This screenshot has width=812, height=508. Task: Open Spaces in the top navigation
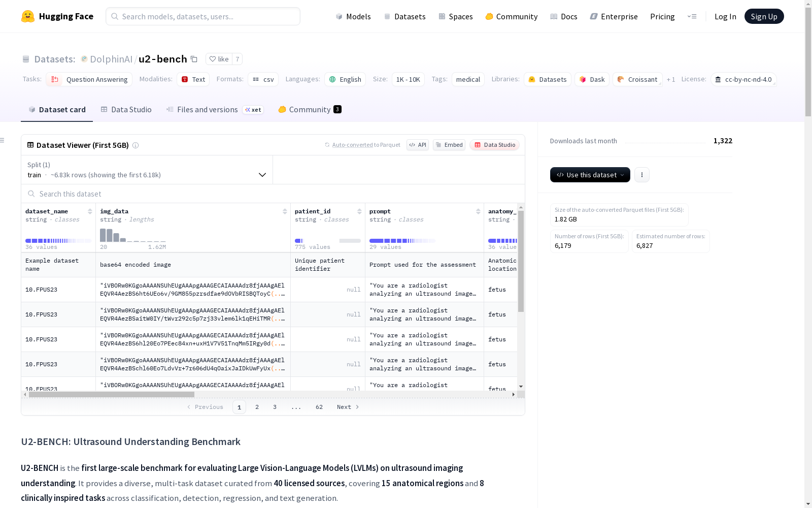click(x=456, y=16)
